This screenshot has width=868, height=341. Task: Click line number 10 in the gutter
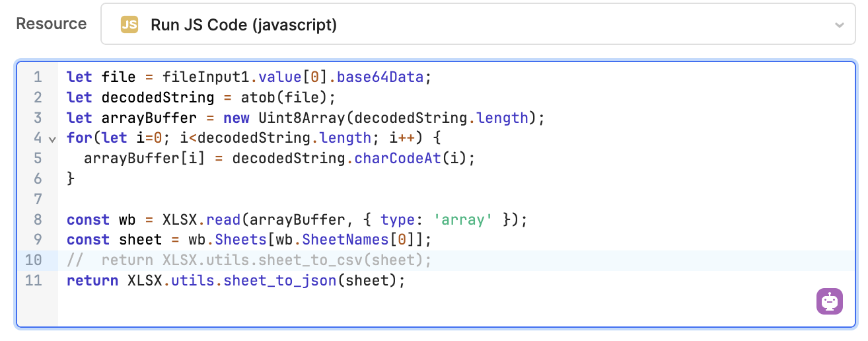pos(34,260)
